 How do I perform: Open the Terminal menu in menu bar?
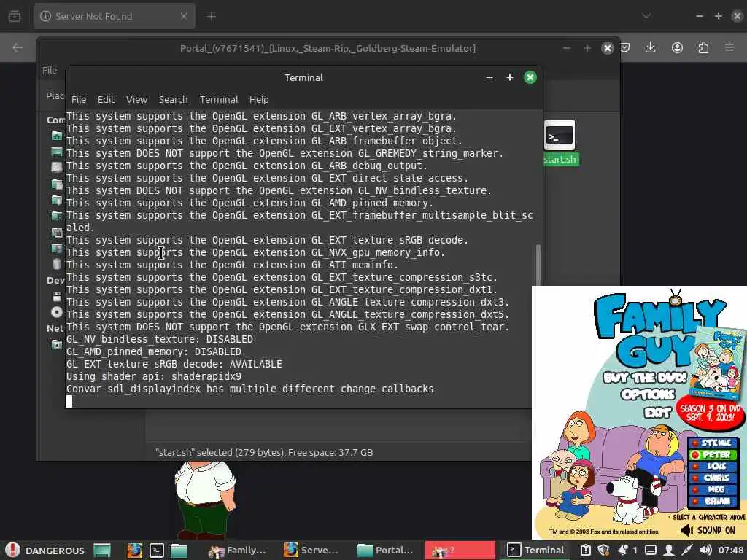pyautogui.click(x=219, y=99)
